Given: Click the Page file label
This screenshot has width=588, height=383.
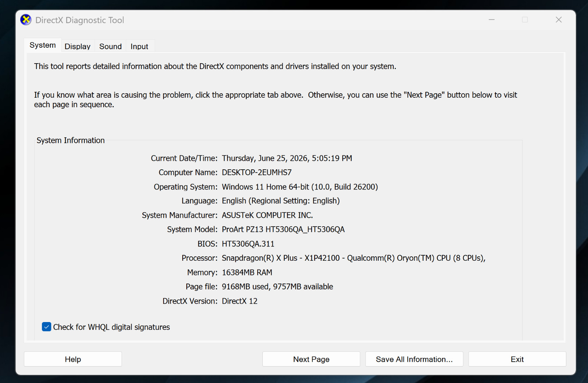Looking at the screenshot, I should coord(202,287).
